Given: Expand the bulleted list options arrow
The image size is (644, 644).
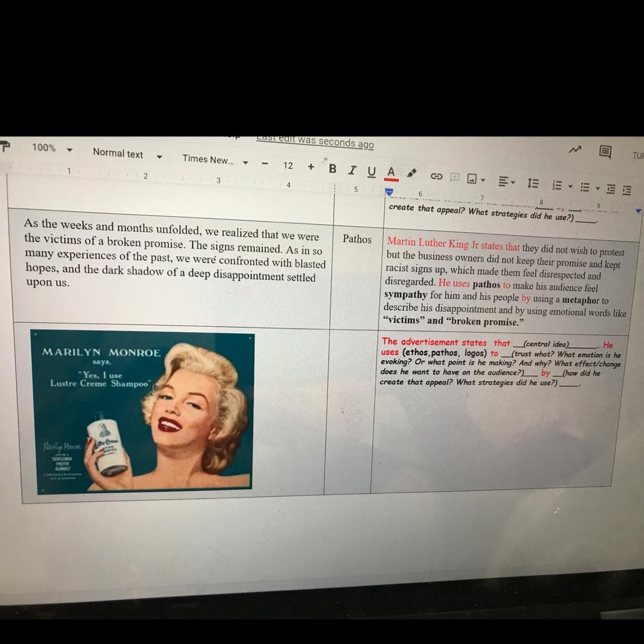Looking at the screenshot, I should (x=597, y=189).
